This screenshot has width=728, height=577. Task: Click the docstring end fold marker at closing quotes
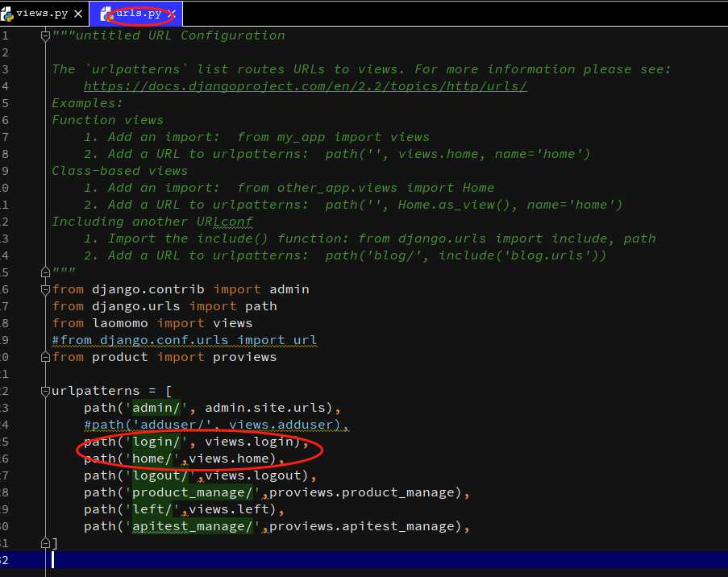click(45, 272)
